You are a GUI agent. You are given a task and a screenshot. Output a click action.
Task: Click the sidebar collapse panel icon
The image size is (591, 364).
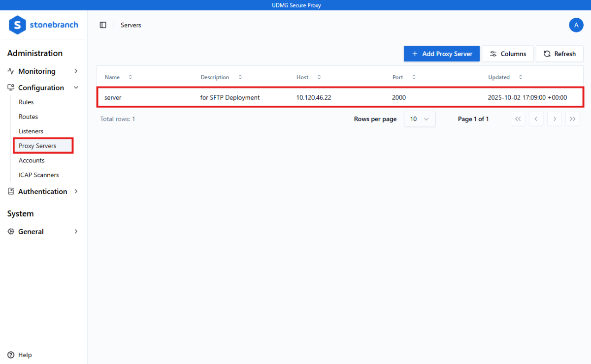click(103, 25)
